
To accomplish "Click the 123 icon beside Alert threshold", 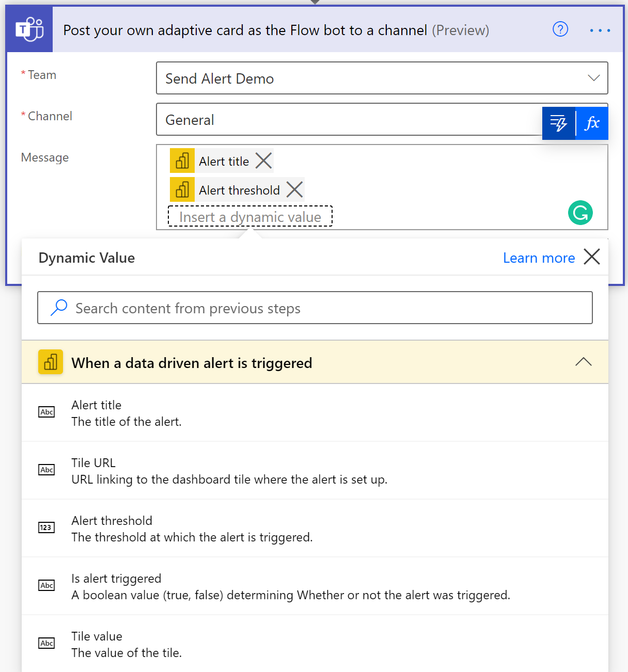I will point(46,527).
